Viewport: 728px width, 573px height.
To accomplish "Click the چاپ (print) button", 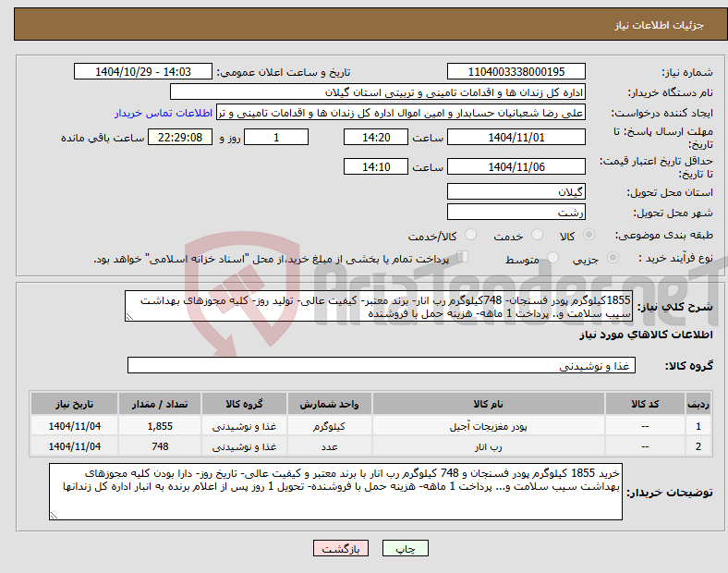I will tap(405, 548).
